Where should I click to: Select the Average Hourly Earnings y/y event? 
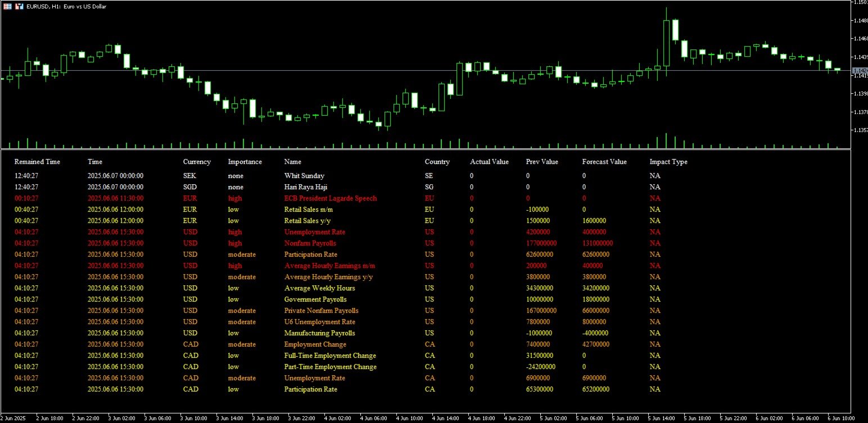click(x=329, y=277)
